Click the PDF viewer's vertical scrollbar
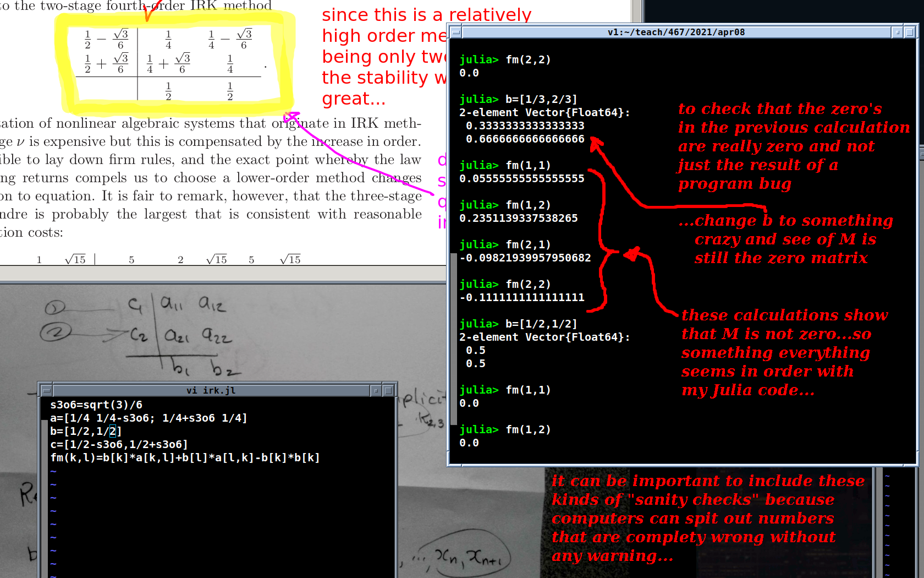 [637, 11]
